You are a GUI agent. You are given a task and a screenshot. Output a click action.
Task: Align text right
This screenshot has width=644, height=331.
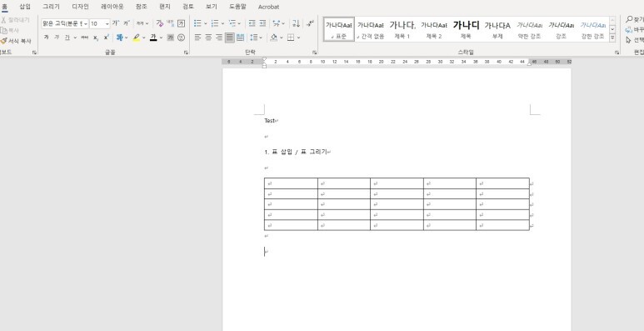pyautogui.click(x=219, y=38)
